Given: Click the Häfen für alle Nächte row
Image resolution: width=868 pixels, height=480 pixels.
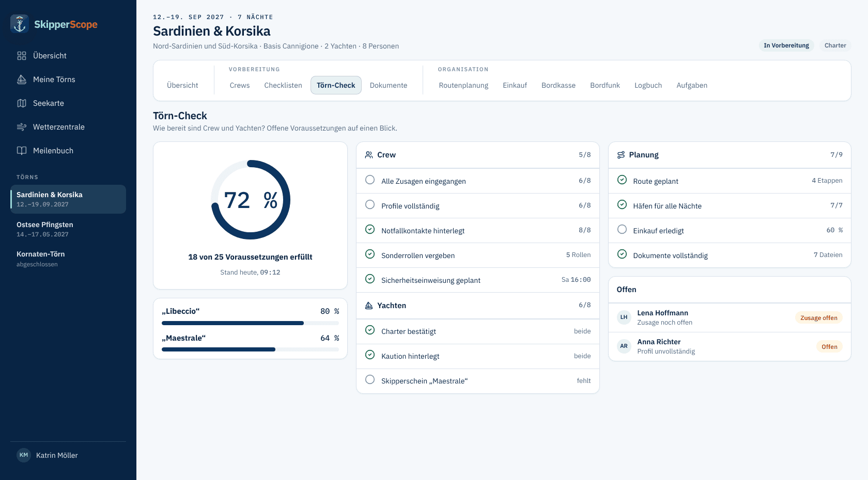Looking at the screenshot, I should [730, 205].
